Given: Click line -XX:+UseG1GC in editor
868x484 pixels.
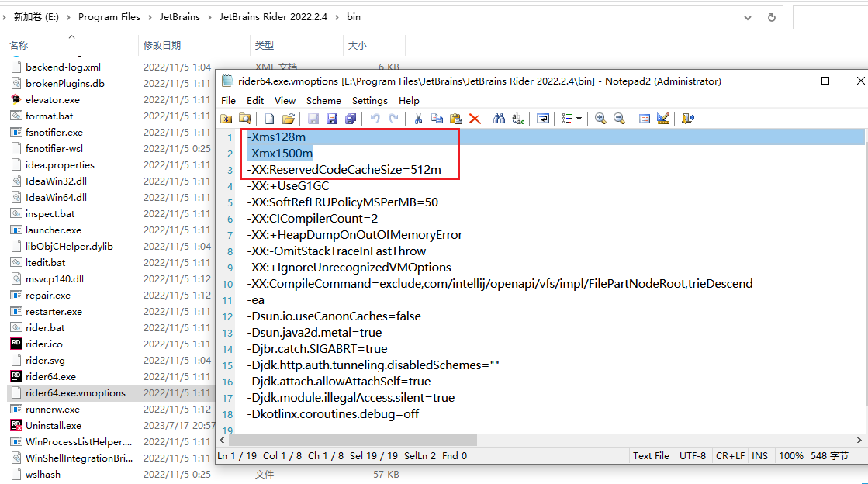Looking at the screenshot, I should (288, 186).
